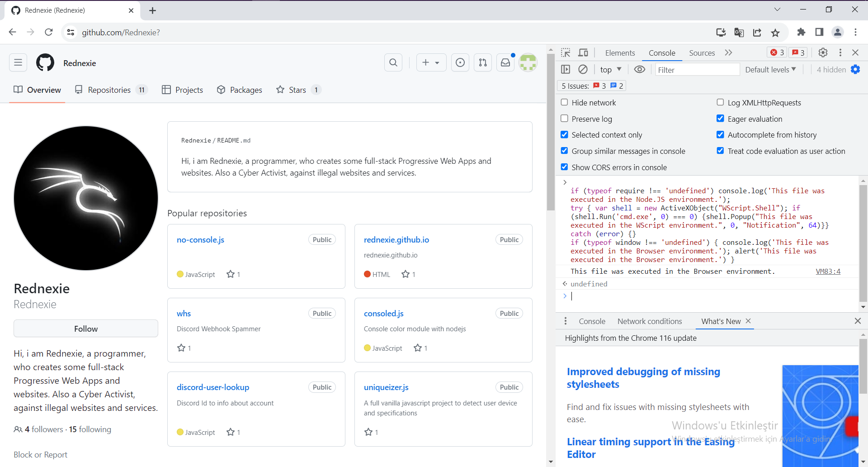Switch to the Sources panel tab
868x467 pixels.
[x=702, y=53]
